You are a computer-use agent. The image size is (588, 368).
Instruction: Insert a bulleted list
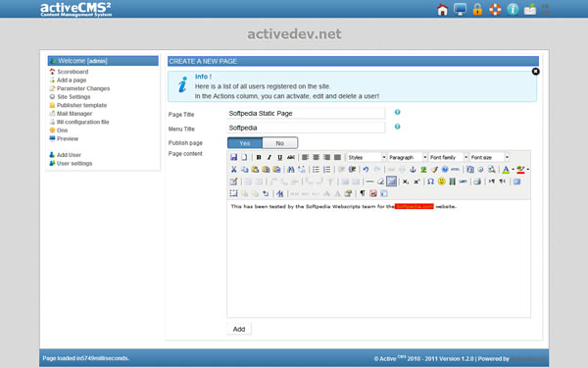(x=316, y=170)
